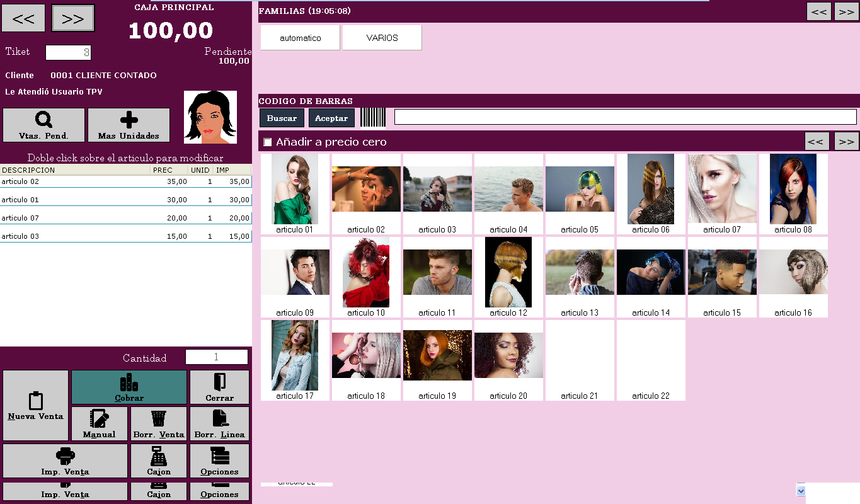This screenshot has height=504, width=860.
Task: Click Vtas. Pend. magnifier button
Action: point(43,125)
